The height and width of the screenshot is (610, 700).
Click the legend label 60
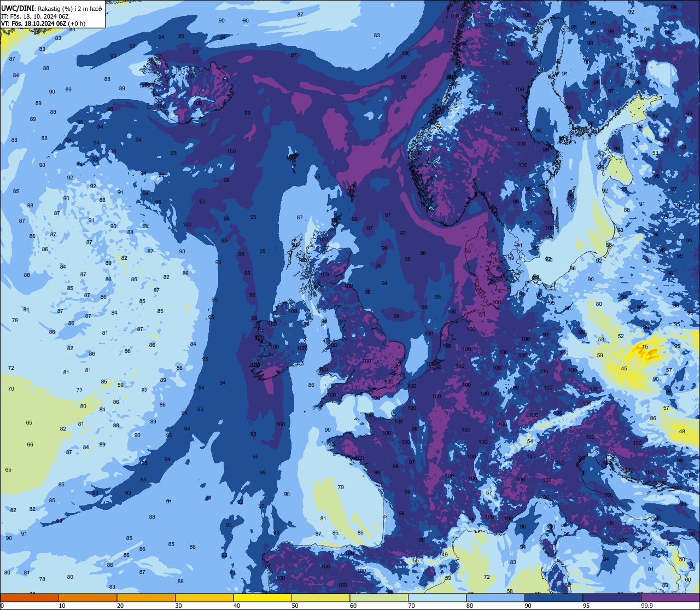click(x=353, y=606)
